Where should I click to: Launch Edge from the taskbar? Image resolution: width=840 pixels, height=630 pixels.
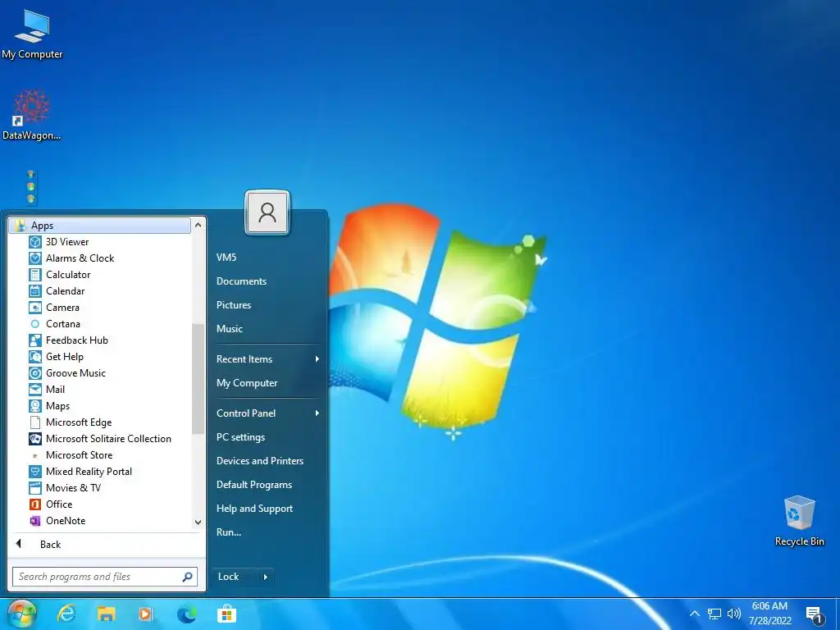click(x=186, y=614)
